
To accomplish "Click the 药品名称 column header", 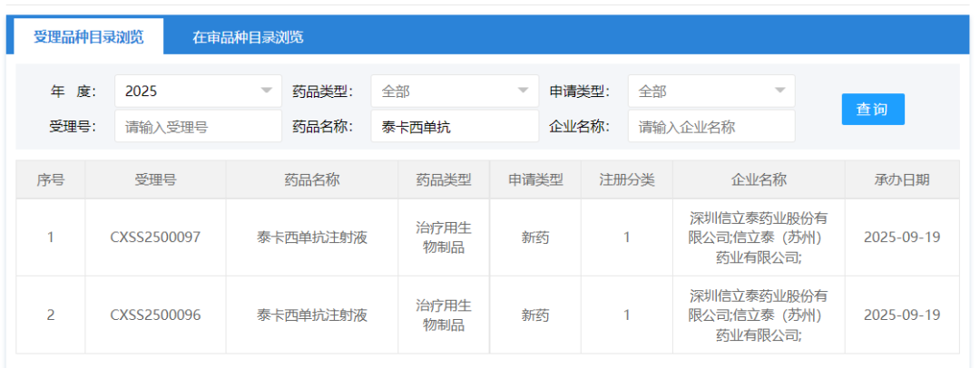I will point(312,179).
